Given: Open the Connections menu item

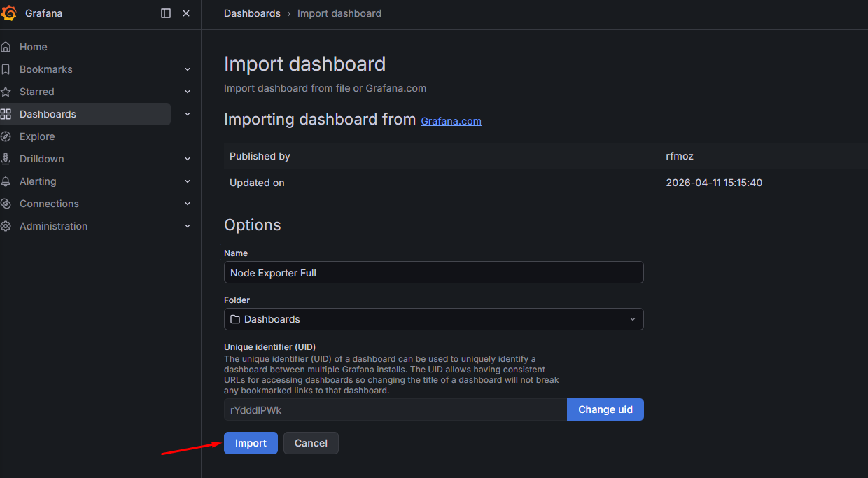Looking at the screenshot, I should 49,204.
